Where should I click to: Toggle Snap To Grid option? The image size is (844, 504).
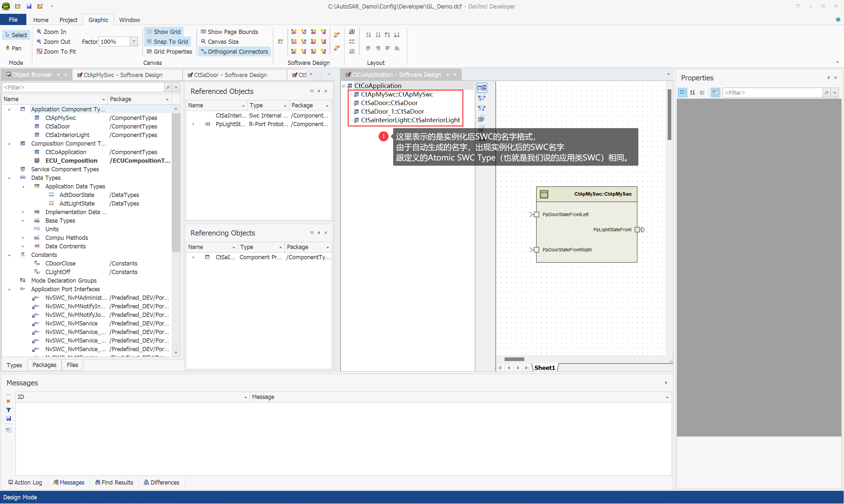pos(167,42)
